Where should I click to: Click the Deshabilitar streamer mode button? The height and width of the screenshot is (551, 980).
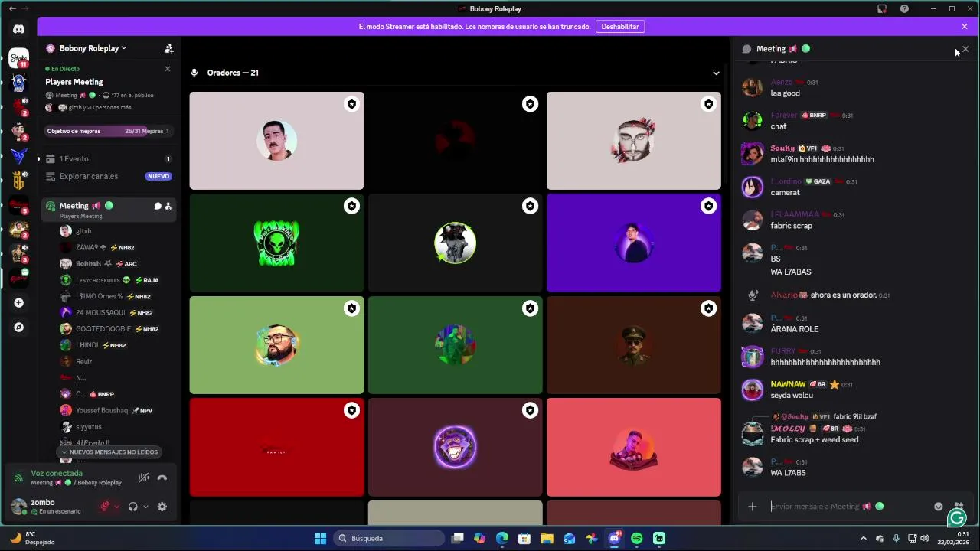tap(620, 27)
